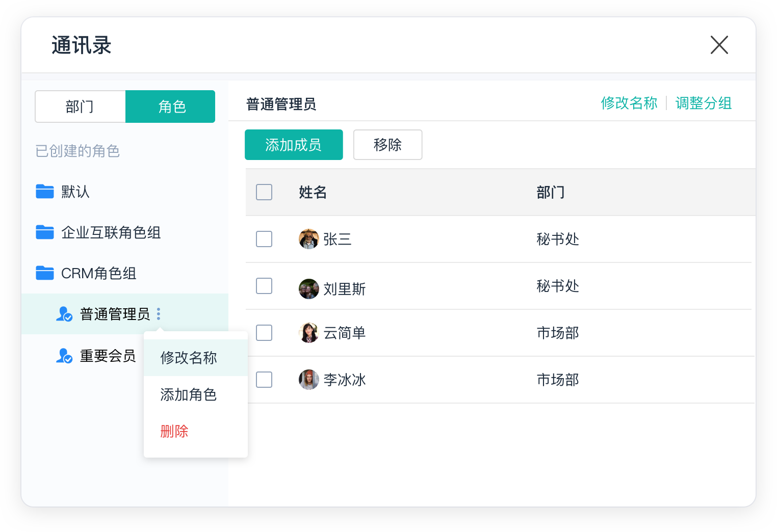Check the select-all checkbox in the table header
This screenshot has width=777, height=532.
(x=264, y=192)
